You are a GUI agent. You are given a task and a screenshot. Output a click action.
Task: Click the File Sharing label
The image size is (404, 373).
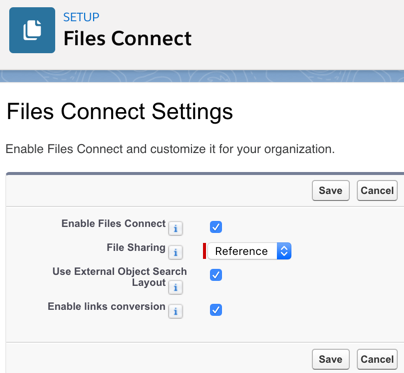136,247
